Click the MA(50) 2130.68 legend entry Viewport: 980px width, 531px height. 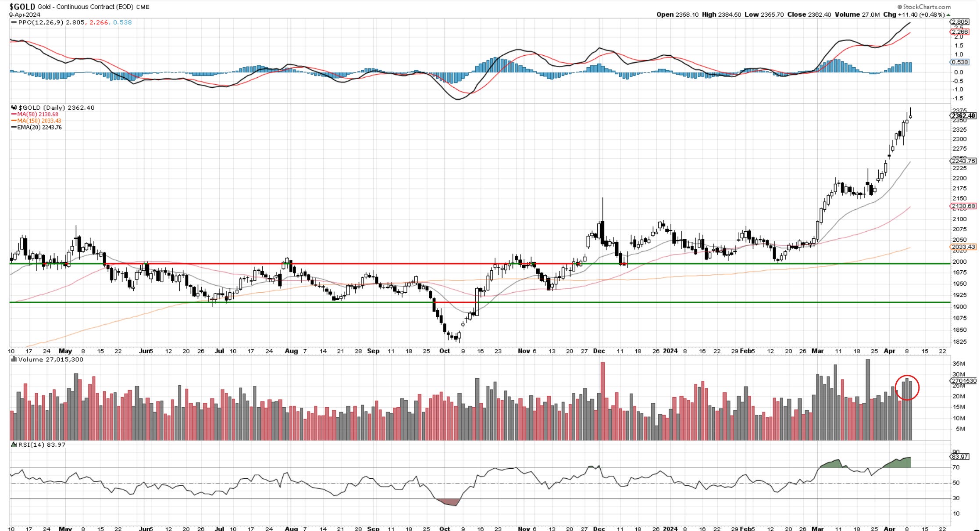(x=37, y=114)
